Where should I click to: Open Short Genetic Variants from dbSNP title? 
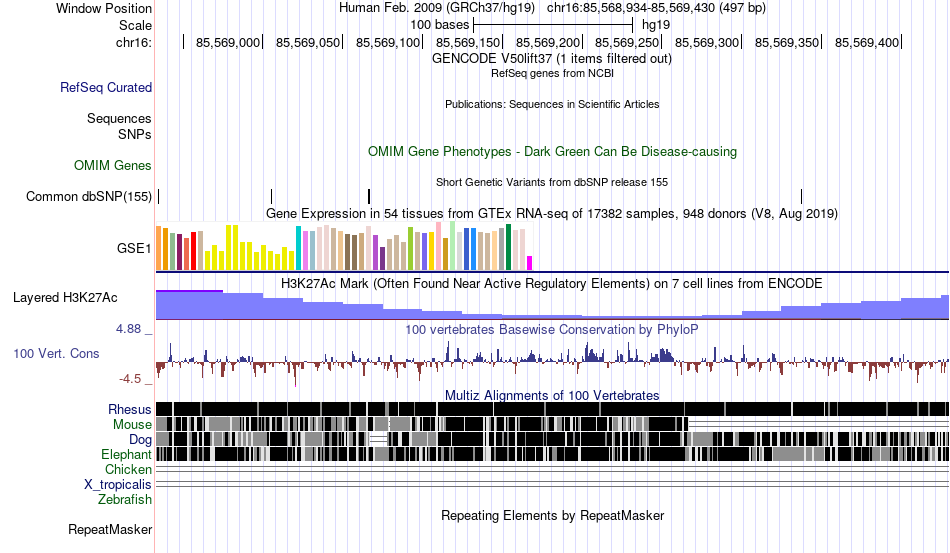pyautogui.click(x=552, y=182)
